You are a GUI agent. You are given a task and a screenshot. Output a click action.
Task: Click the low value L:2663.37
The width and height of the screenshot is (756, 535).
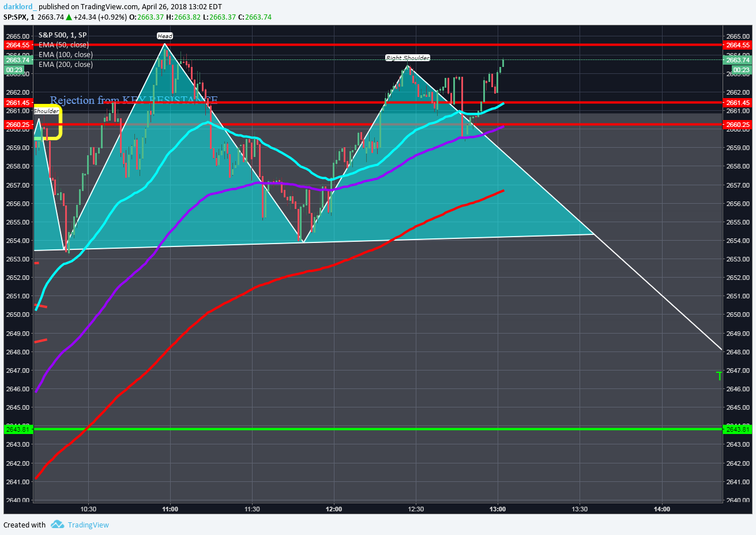[x=219, y=17]
